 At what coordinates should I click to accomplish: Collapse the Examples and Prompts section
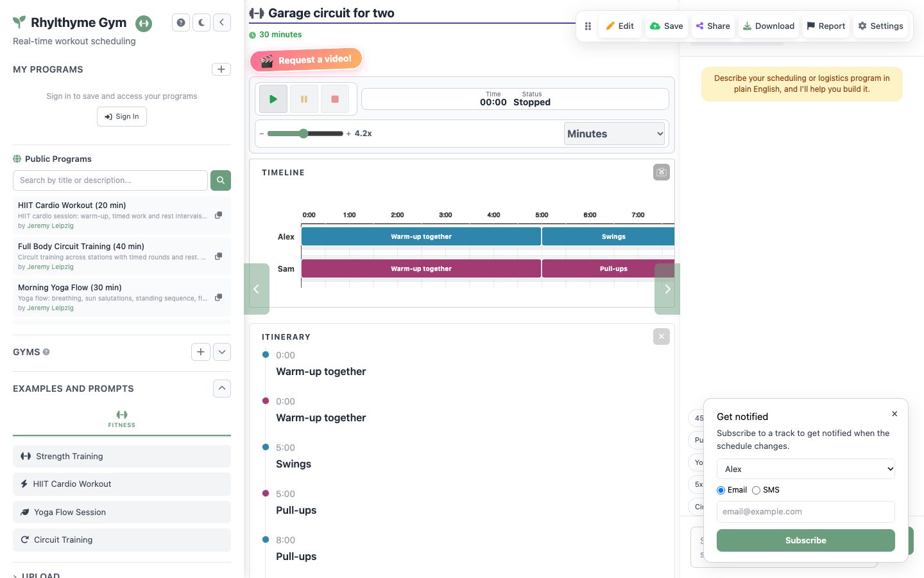tap(222, 389)
